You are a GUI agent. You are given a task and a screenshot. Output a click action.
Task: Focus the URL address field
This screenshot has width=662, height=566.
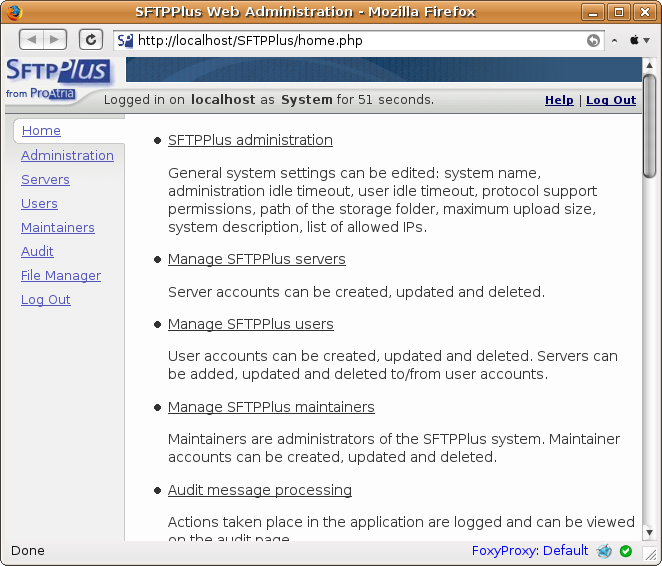[x=359, y=41]
